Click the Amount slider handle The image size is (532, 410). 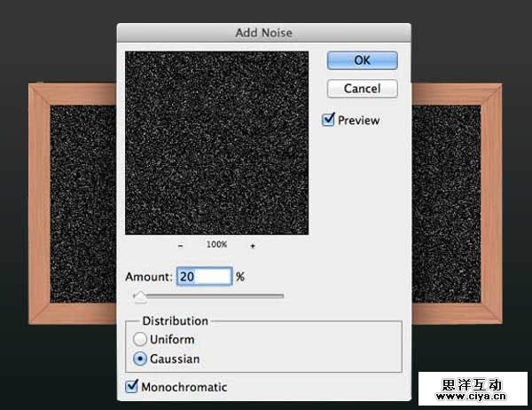(139, 296)
